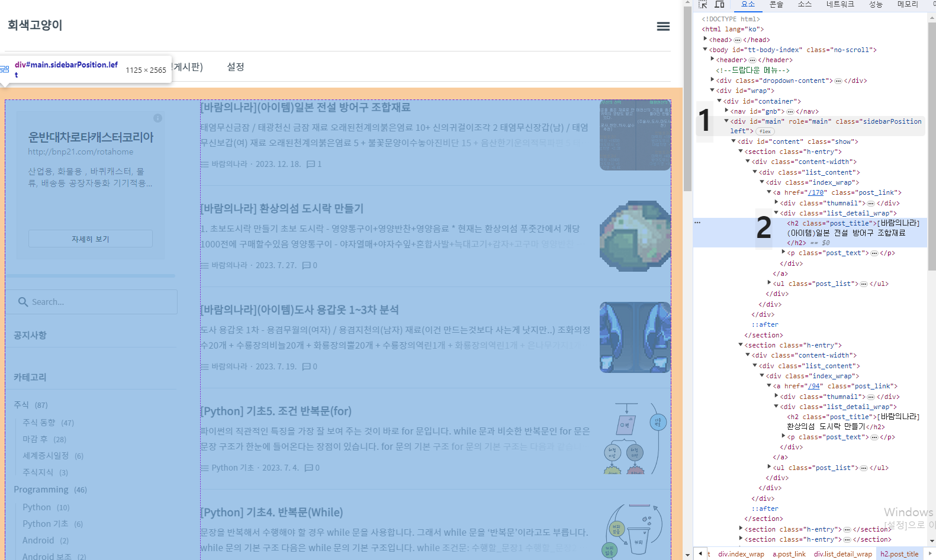The height and width of the screenshot is (560, 936).
Task: Expand the ellipsis in the first div class="thumnail"
Action: tap(871, 203)
